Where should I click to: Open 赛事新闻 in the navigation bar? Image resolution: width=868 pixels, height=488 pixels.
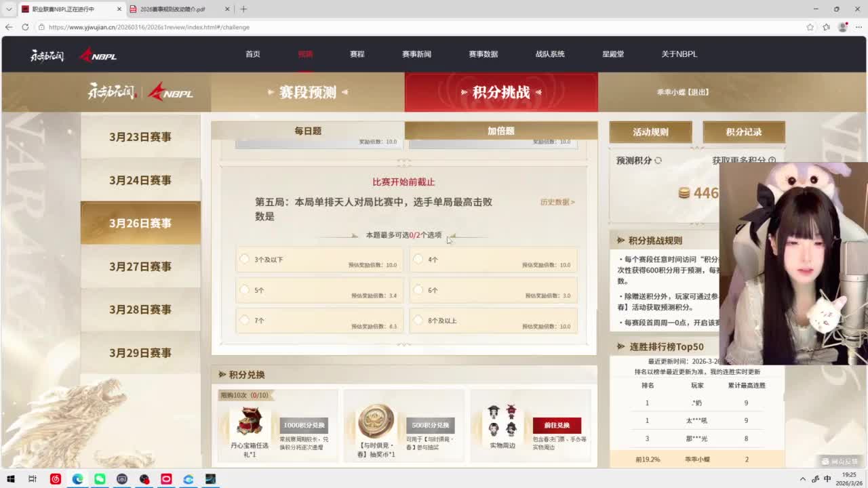point(416,54)
